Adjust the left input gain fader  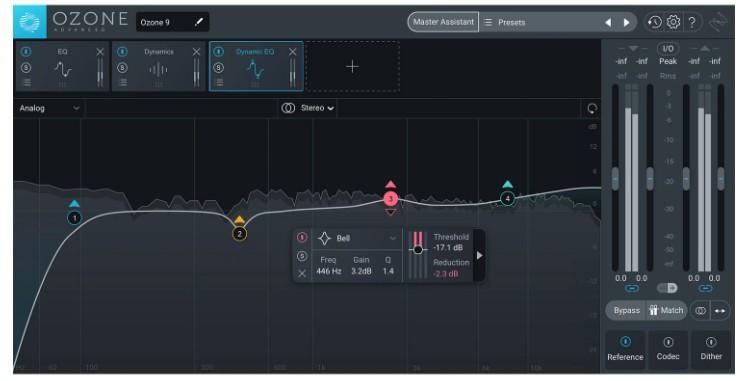coord(615,179)
